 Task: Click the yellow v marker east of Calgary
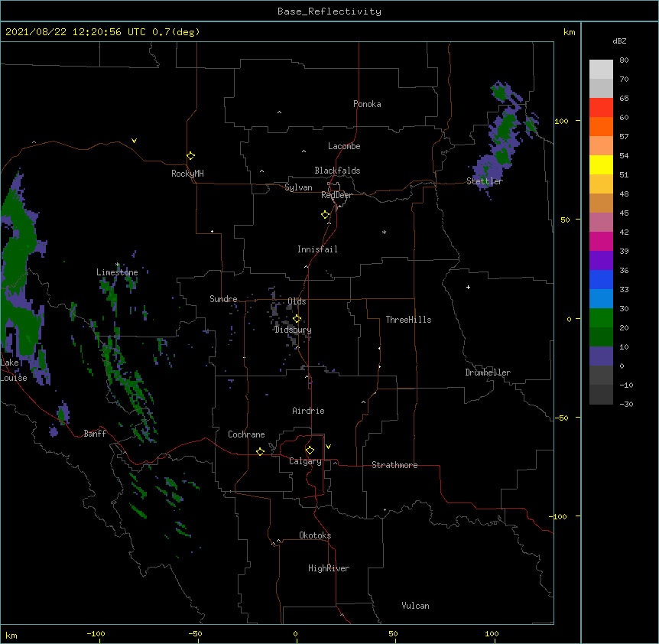click(x=328, y=447)
